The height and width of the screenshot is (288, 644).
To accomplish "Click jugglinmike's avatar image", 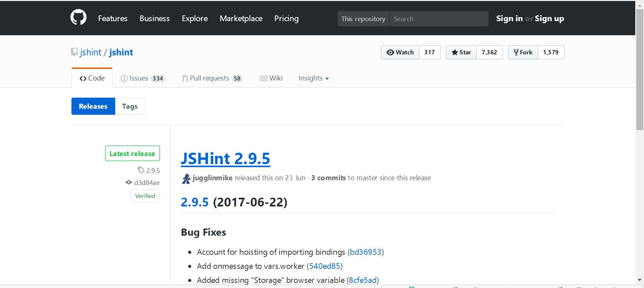I will click(186, 179).
